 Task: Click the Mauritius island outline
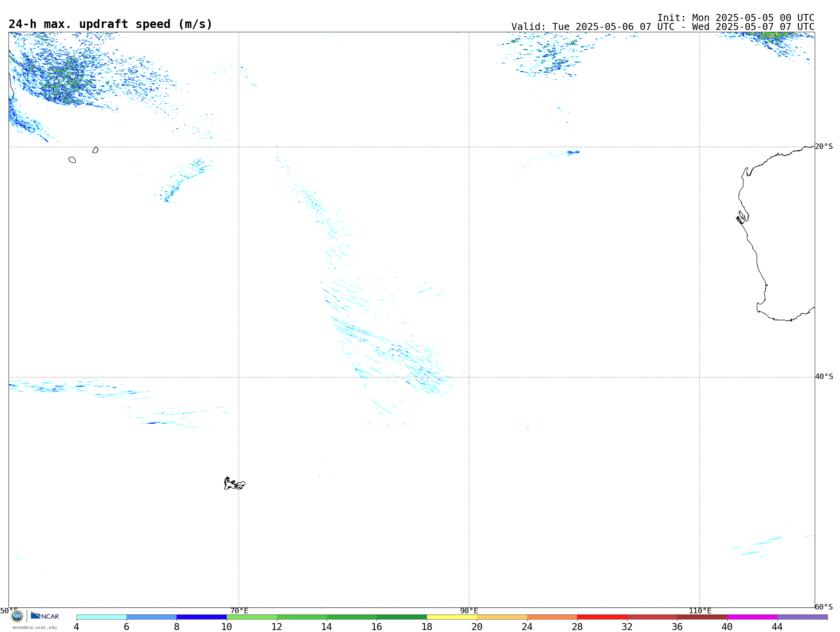(x=95, y=150)
